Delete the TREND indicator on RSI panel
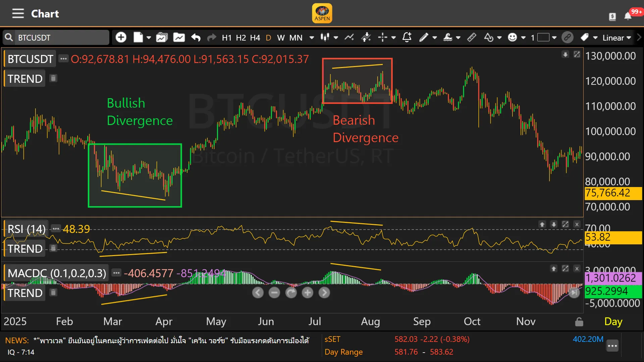The image size is (644, 362). coord(53,248)
